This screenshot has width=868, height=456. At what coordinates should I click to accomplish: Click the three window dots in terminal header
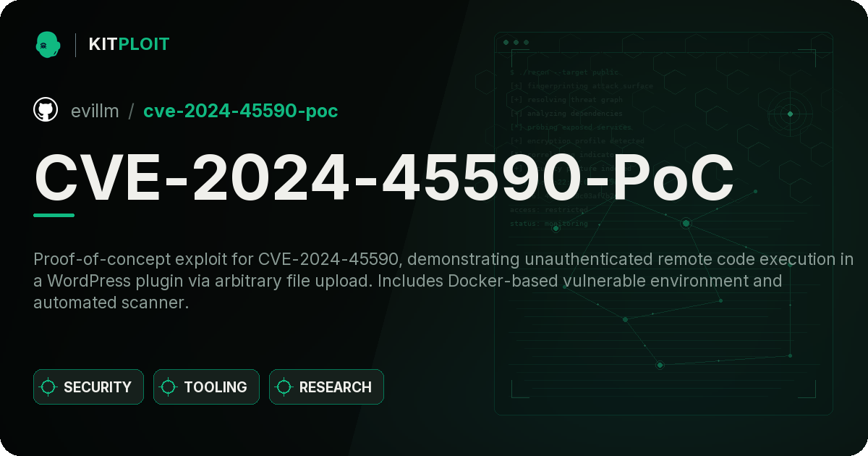coord(516,43)
